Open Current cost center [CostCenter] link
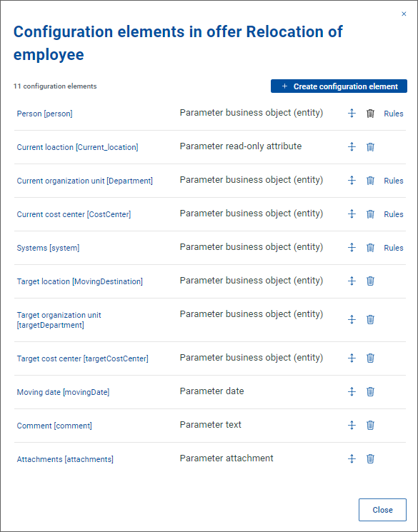Viewport: 418px width, 532px height. [74, 214]
